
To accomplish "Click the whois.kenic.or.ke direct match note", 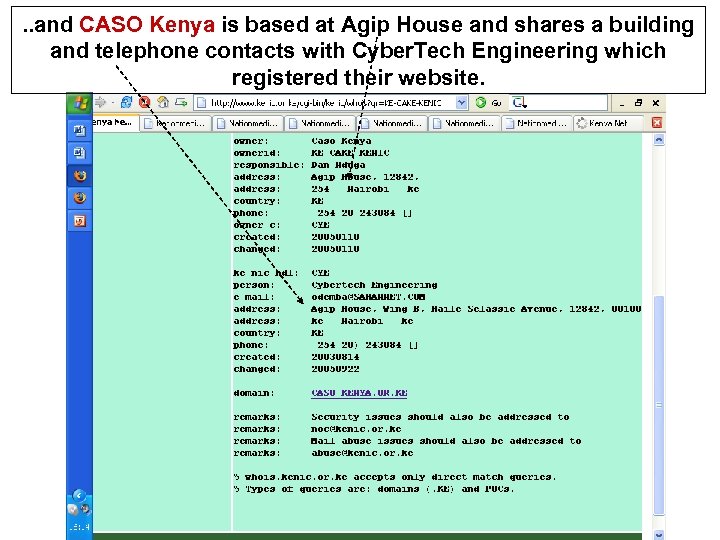I will (x=395, y=477).
